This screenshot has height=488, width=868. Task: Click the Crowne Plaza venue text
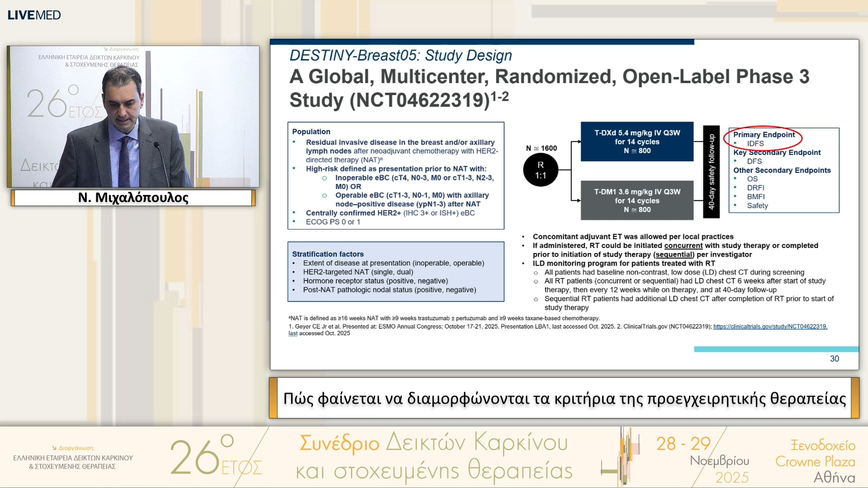click(x=815, y=461)
